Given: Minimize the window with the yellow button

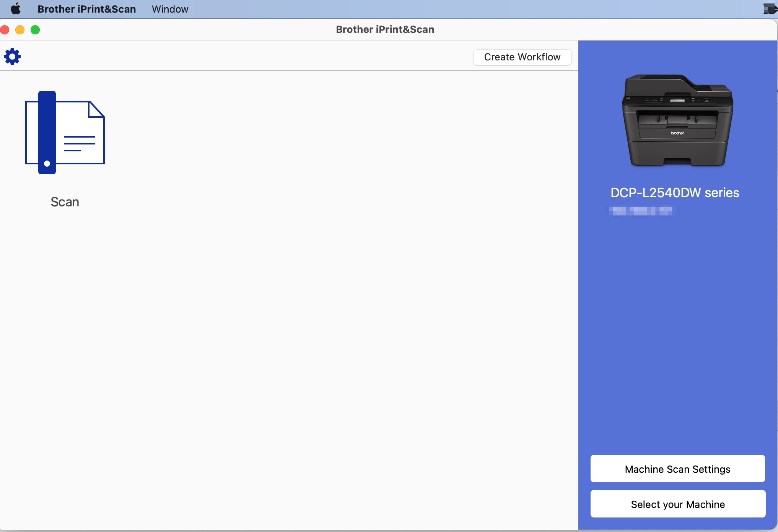Looking at the screenshot, I should (20, 29).
